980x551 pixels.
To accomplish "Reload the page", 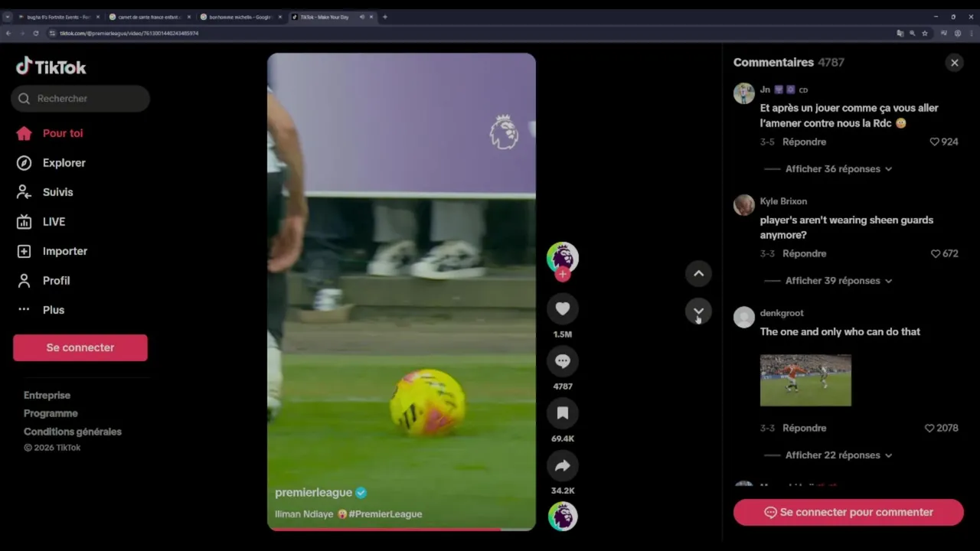I will pyautogui.click(x=35, y=34).
